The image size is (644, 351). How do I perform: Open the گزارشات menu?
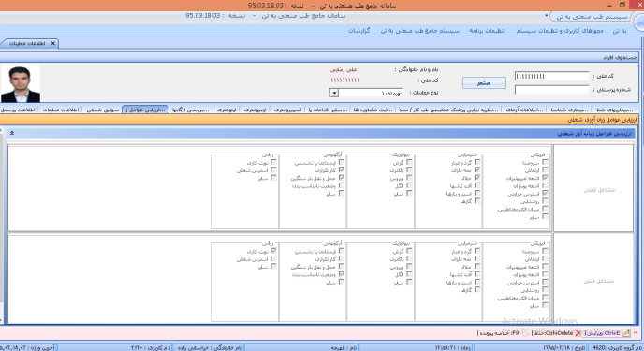pos(359,31)
